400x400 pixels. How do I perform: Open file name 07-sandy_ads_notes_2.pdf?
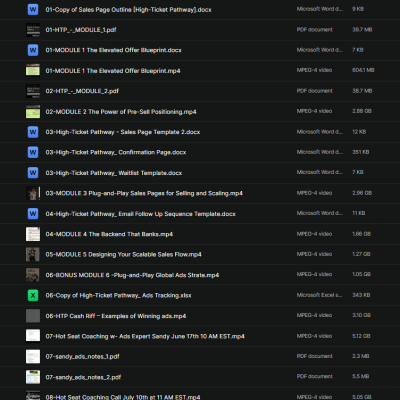click(x=83, y=377)
